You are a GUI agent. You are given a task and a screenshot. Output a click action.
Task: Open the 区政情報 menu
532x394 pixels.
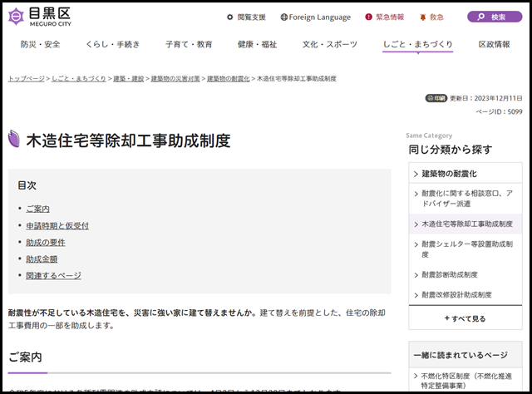pyautogui.click(x=495, y=44)
